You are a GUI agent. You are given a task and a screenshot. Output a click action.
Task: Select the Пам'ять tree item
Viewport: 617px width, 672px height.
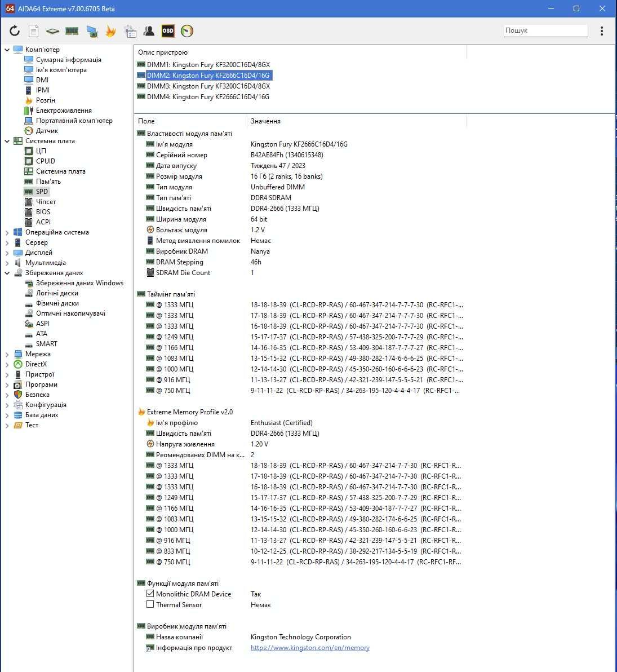48,182
